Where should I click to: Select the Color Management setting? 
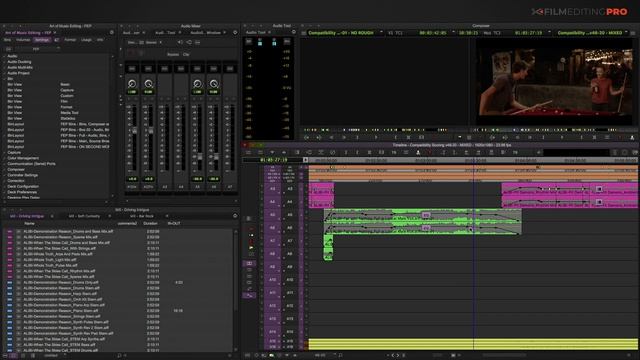(23, 158)
